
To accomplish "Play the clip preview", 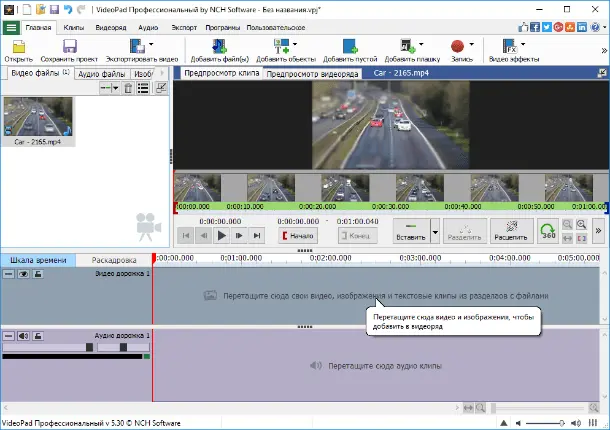I will [221, 235].
